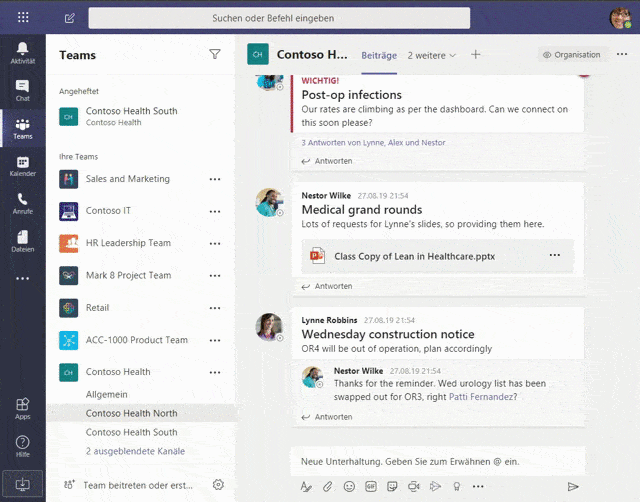
Task: Open the Aktivität feed in sidebar
Action: 22,53
